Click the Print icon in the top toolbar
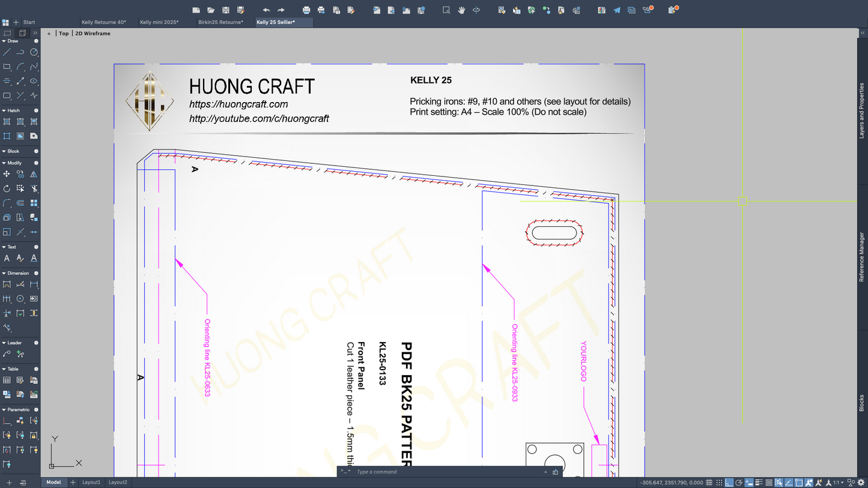The image size is (868, 488). [306, 10]
